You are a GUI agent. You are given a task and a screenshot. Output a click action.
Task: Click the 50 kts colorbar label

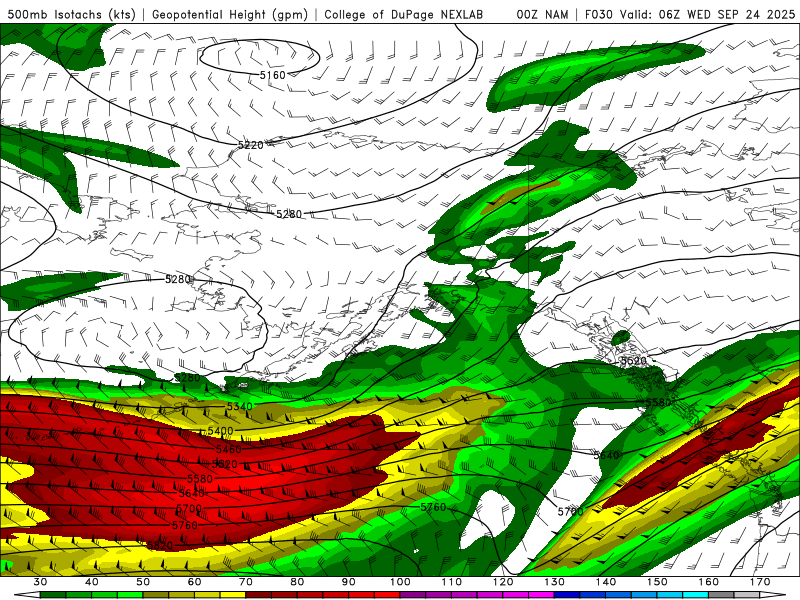[143, 582]
